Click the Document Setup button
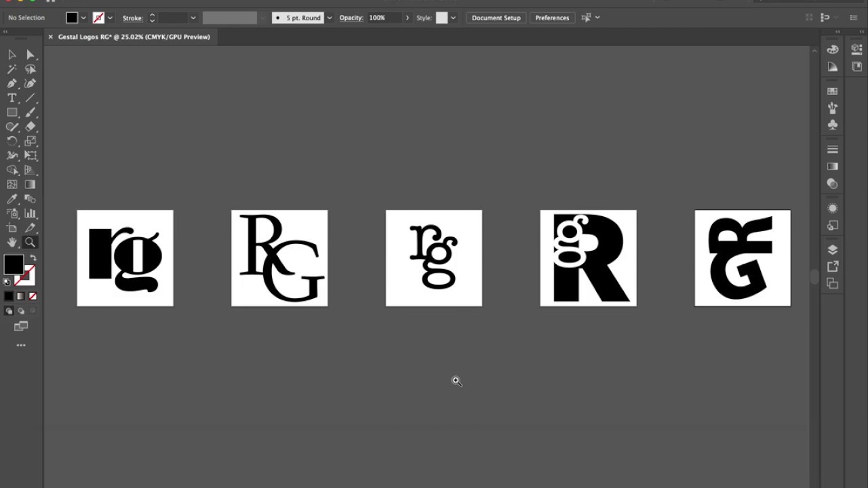The image size is (868, 488). 496,18
